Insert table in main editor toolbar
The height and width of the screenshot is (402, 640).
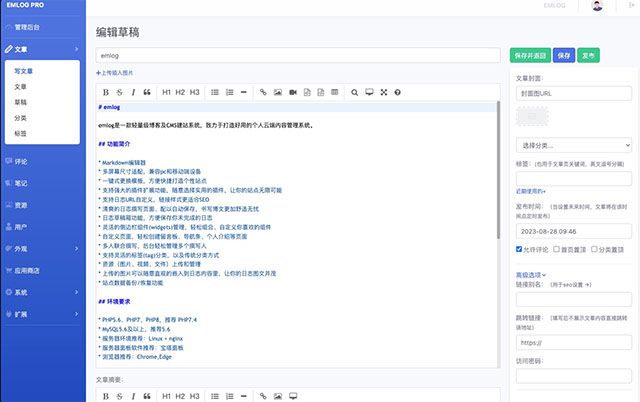[x=335, y=93]
